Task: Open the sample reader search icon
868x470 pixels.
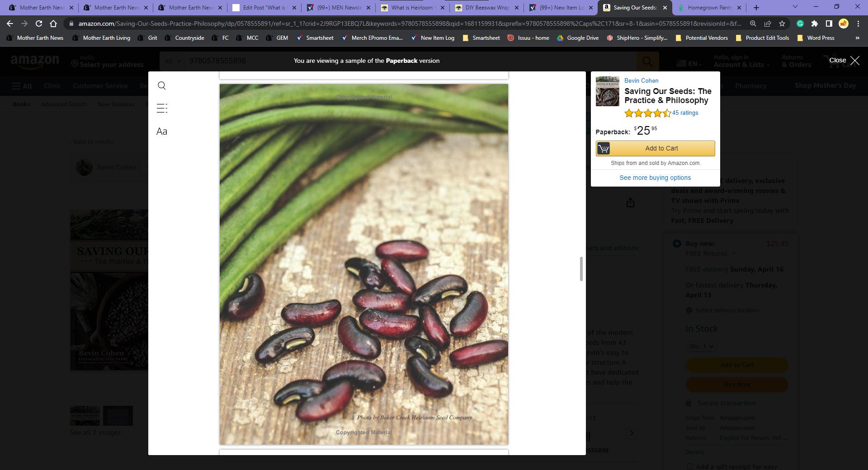Action: (x=162, y=86)
